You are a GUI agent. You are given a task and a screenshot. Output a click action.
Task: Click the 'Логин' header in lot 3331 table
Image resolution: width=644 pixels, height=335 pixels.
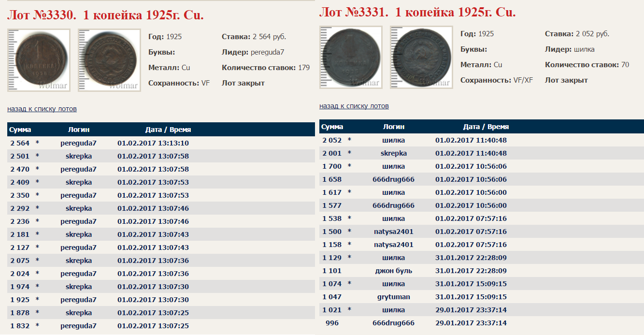click(394, 127)
